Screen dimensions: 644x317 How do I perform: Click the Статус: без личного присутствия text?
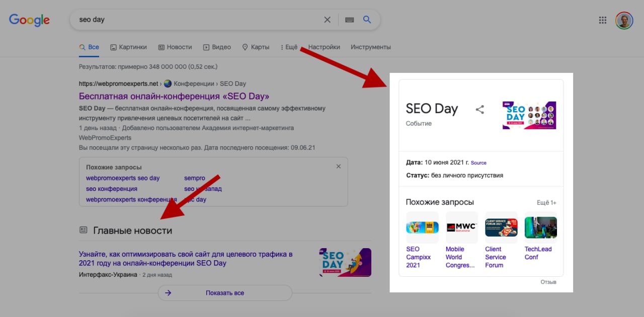pyautogui.click(x=454, y=175)
